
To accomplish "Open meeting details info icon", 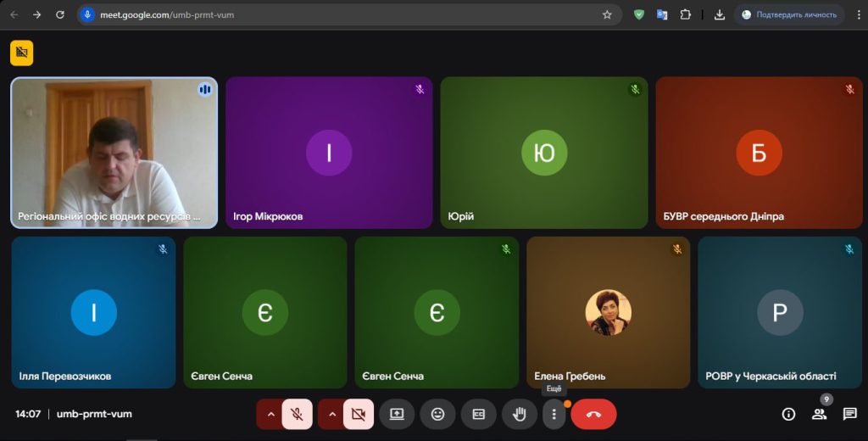I will click(x=788, y=414).
